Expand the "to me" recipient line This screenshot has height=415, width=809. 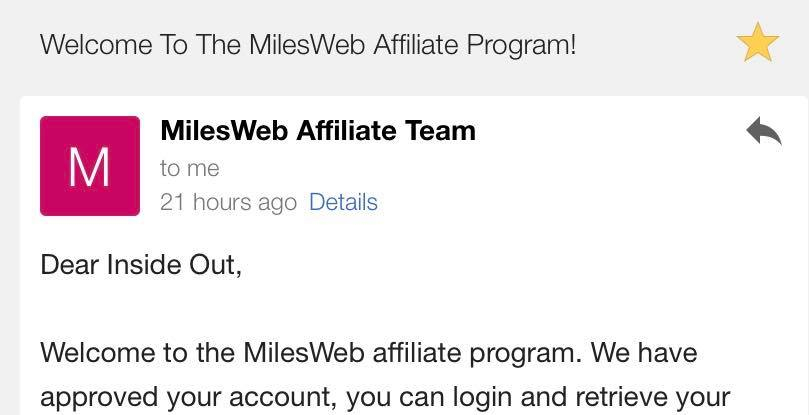[x=189, y=168]
